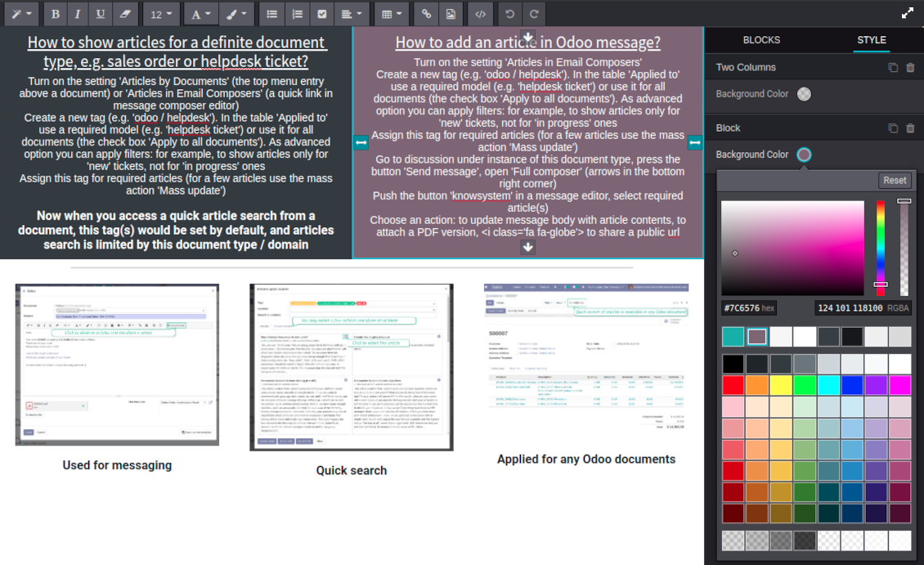Open Two Columns background color picker
Viewport: 924px width, 565px height.
(804, 94)
